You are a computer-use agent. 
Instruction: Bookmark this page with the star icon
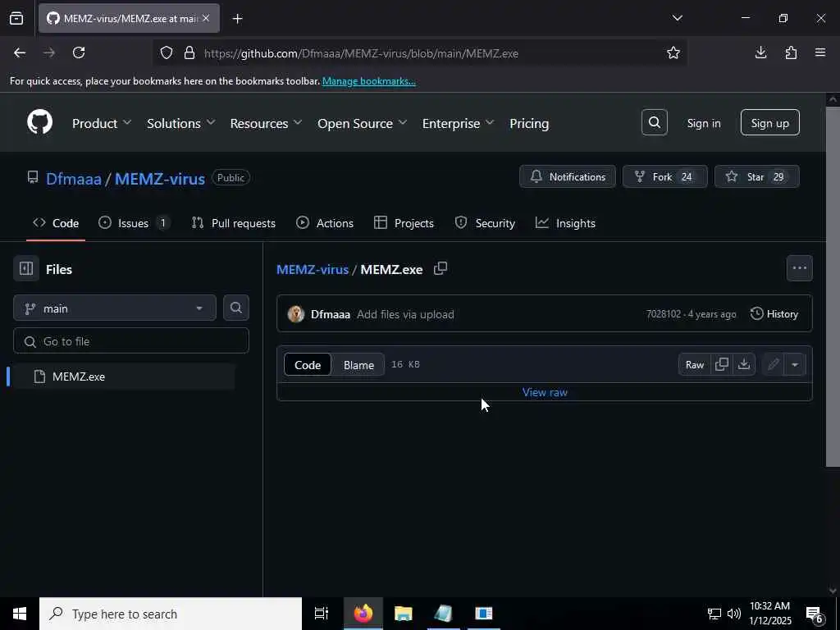[673, 52]
